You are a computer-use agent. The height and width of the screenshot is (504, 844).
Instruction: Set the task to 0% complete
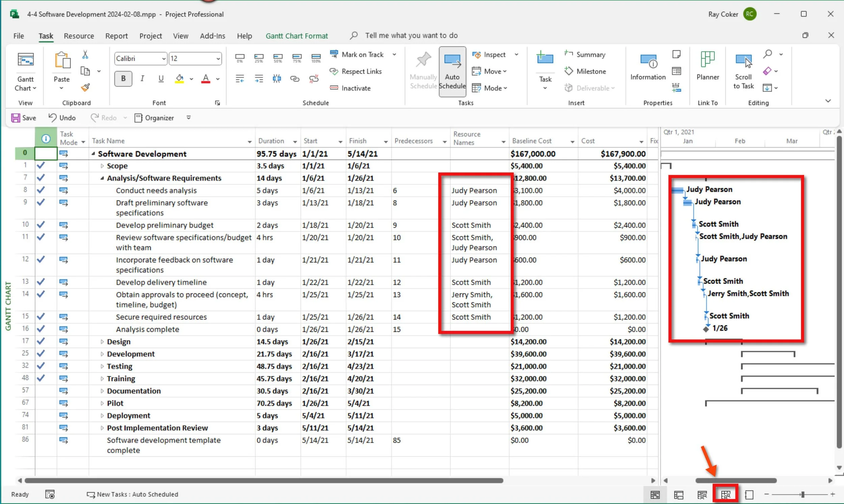click(x=240, y=58)
